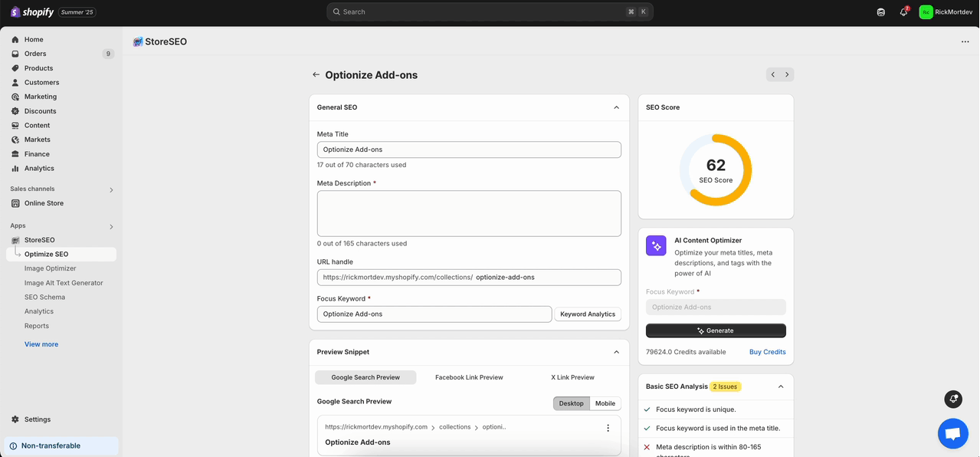Collapse the Preview Snippet section
The image size is (980, 457).
616,352
